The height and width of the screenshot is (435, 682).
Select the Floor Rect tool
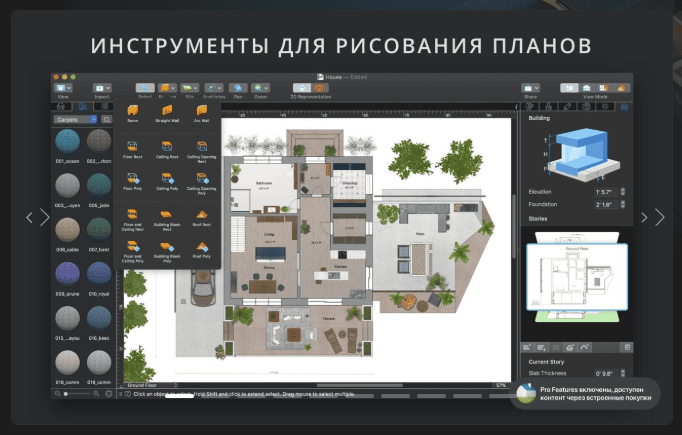click(x=132, y=149)
